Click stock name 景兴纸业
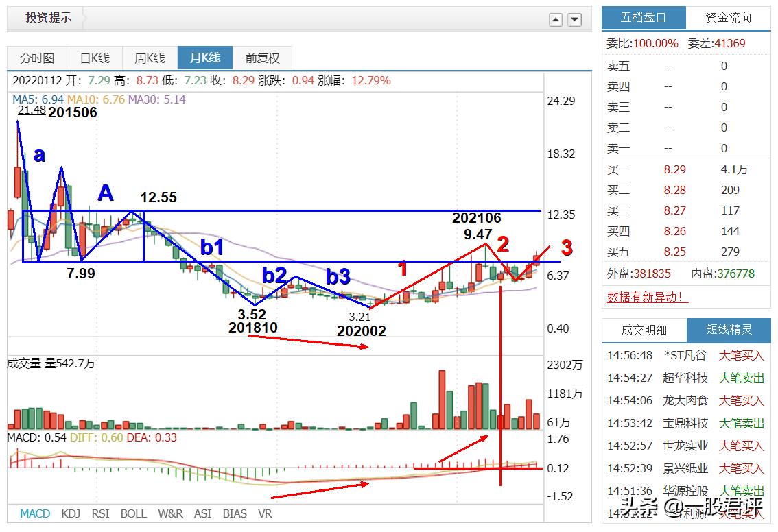 [x=685, y=468]
